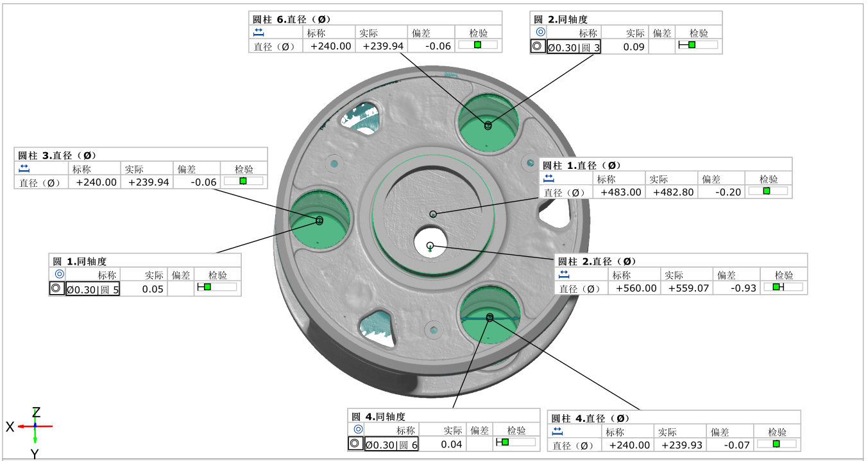The height and width of the screenshot is (461, 868).
Task: Select tolerance frame Ø0.30|圆 6
Action: click(x=391, y=444)
